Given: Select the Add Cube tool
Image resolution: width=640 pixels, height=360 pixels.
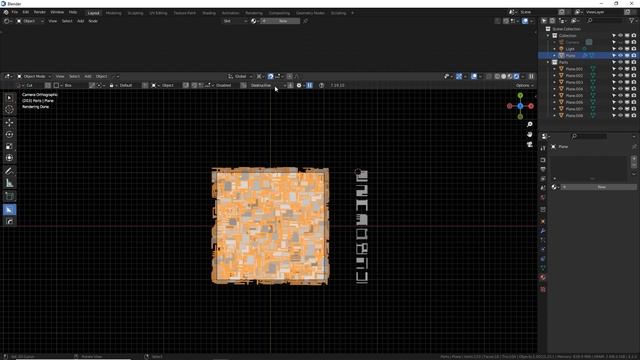Looking at the screenshot, I should click(9, 196).
